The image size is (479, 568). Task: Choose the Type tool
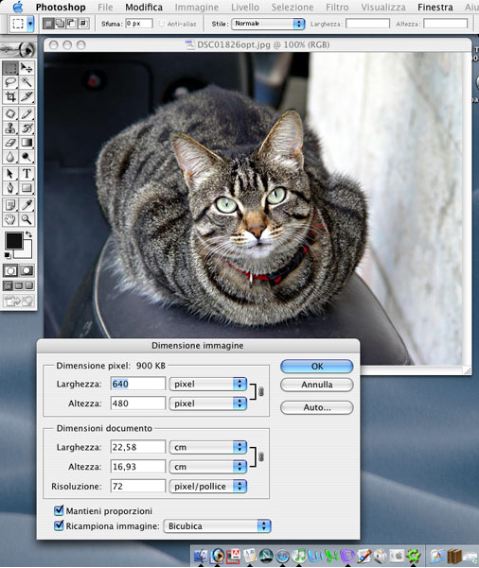pyautogui.click(x=26, y=174)
